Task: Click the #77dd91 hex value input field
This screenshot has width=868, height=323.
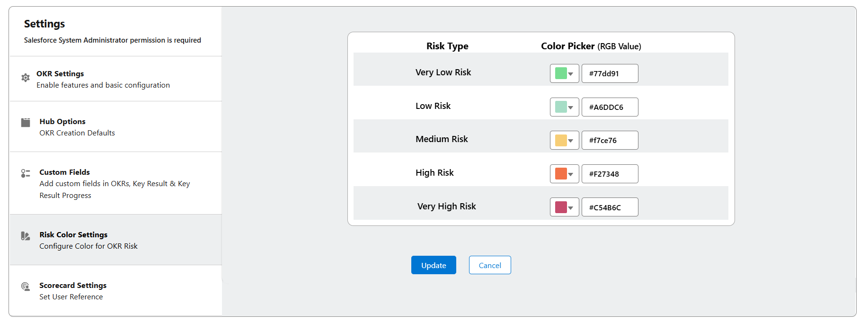Action: [610, 73]
